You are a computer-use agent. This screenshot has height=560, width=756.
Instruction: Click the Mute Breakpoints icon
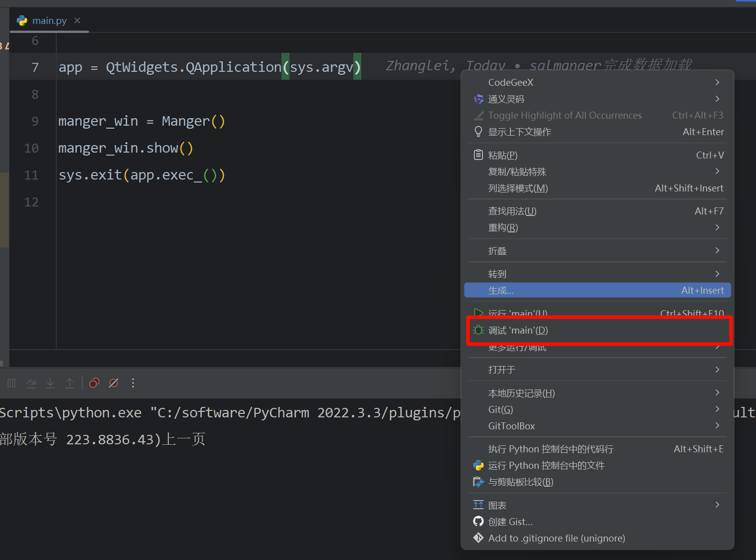click(113, 383)
